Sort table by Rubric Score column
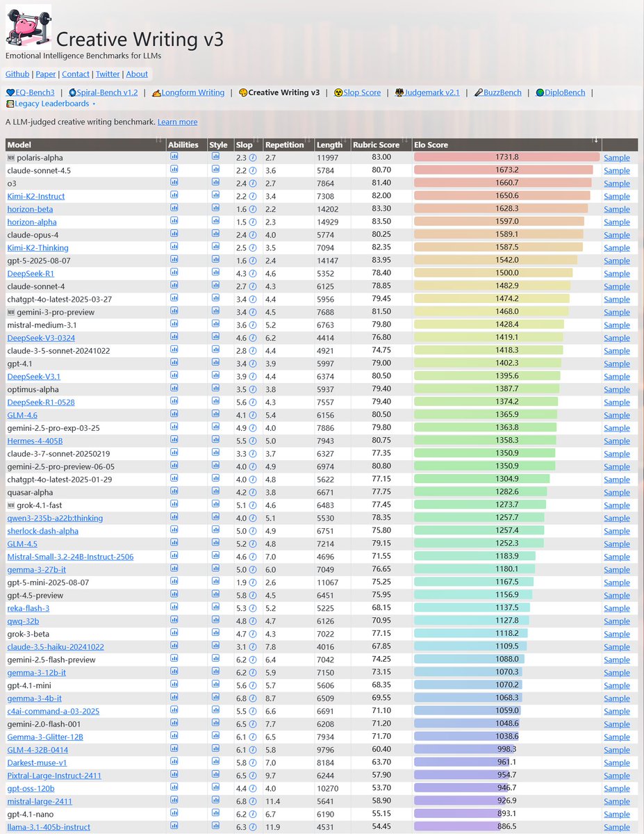This screenshot has width=644, height=834. pos(381,145)
